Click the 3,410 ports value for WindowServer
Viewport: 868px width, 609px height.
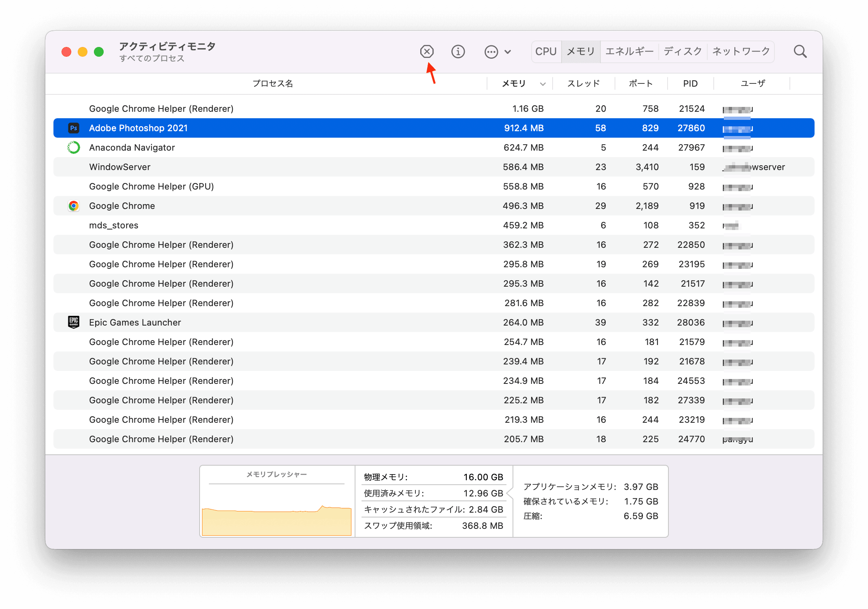(x=647, y=167)
